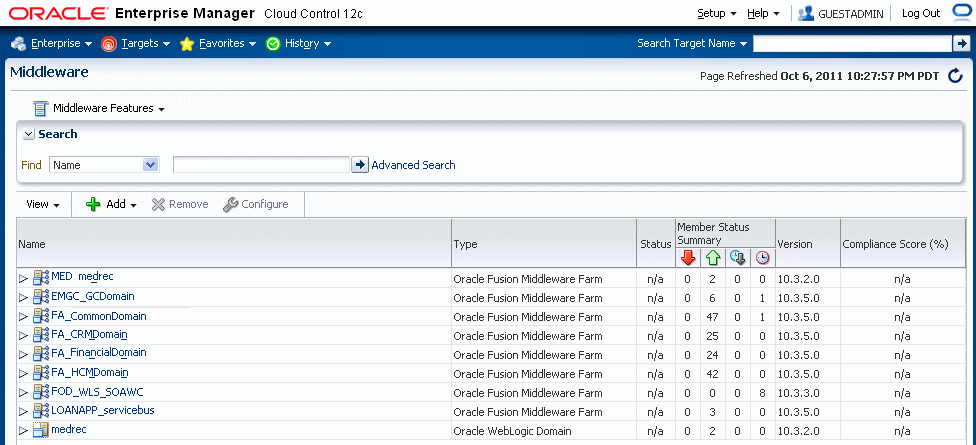The height and width of the screenshot is (445, 976).
Task: Open the FA_CommonDomain link
Action: (x=99, y=316)
